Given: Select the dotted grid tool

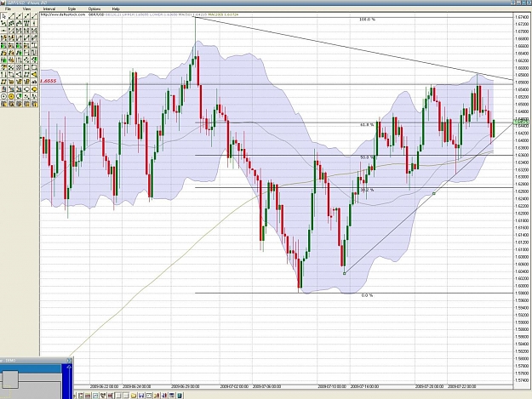Looking at the screenshot, I should (19, 67).
